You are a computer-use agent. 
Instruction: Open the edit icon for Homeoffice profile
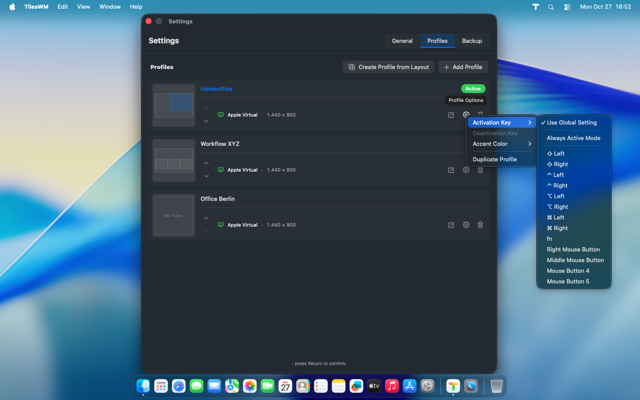click(451, 115)
